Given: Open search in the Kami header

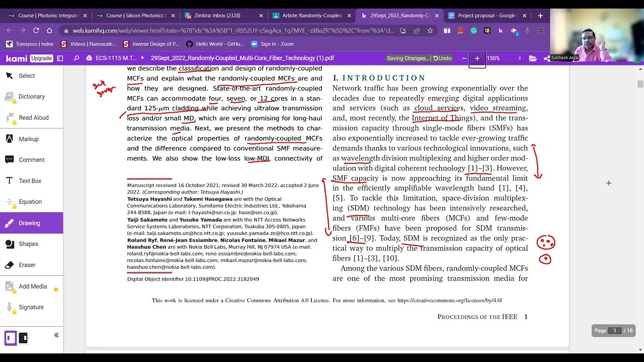Looking at the screenshot, I should click(76, 58).
